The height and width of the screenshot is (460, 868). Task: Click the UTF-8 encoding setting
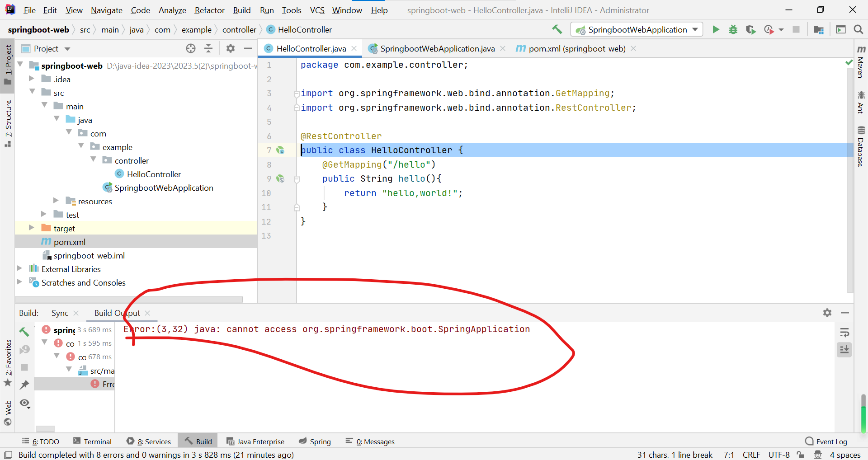click(x=779, y=455)
